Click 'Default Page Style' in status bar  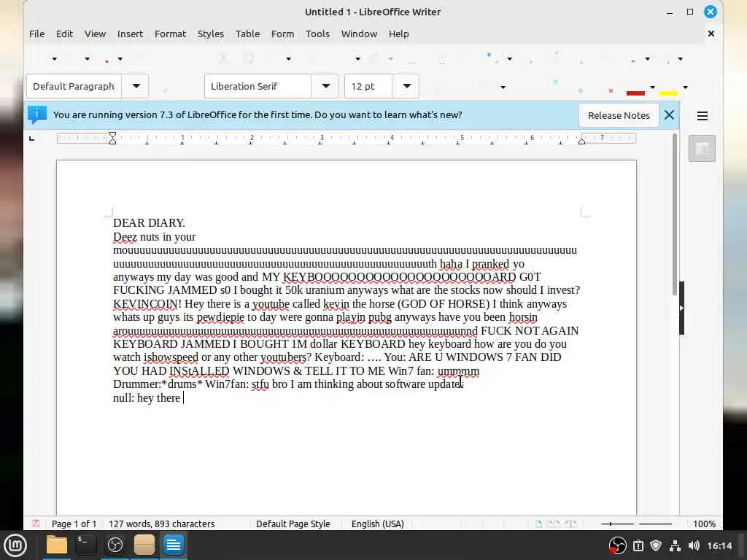pyautogui.click(x=293, y=524)
